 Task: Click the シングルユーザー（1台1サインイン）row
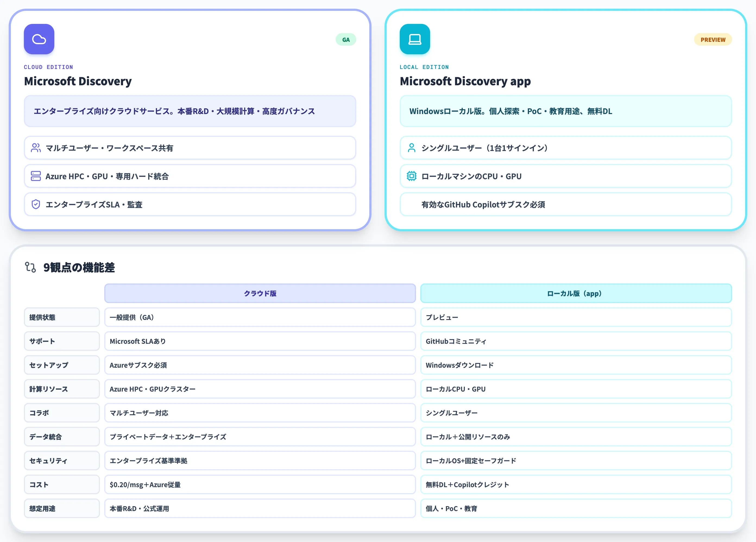point(566,148)
